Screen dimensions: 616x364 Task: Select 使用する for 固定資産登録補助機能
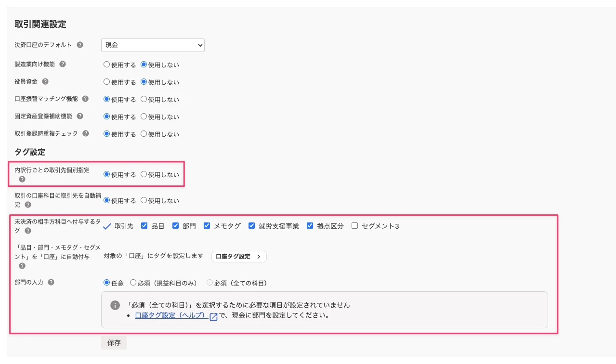click(x=107, y=117)
